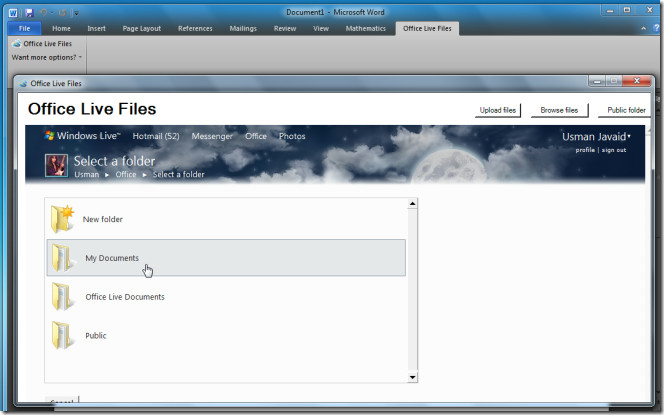Click Usman in the breadcrumb

tap(86, 174)
